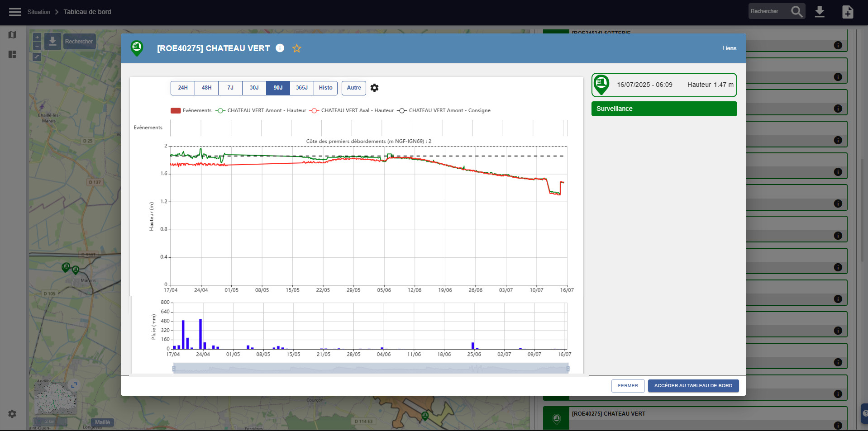Click station icon in latest measurement card

pyautogui.click(x=601, y=85)
